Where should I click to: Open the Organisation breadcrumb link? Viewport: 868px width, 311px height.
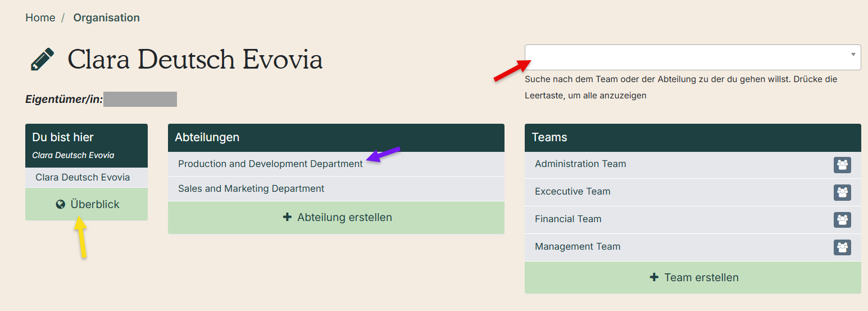pos(106,17)
